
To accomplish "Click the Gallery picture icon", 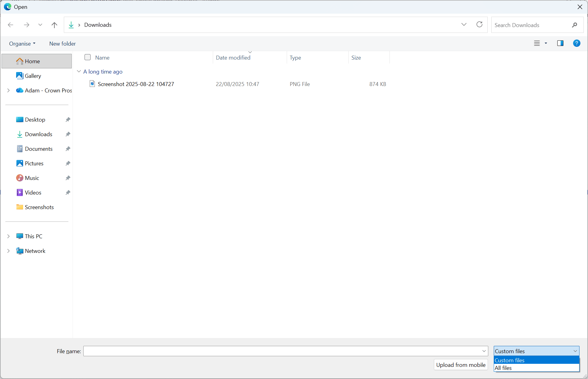I will click(20, 76).
